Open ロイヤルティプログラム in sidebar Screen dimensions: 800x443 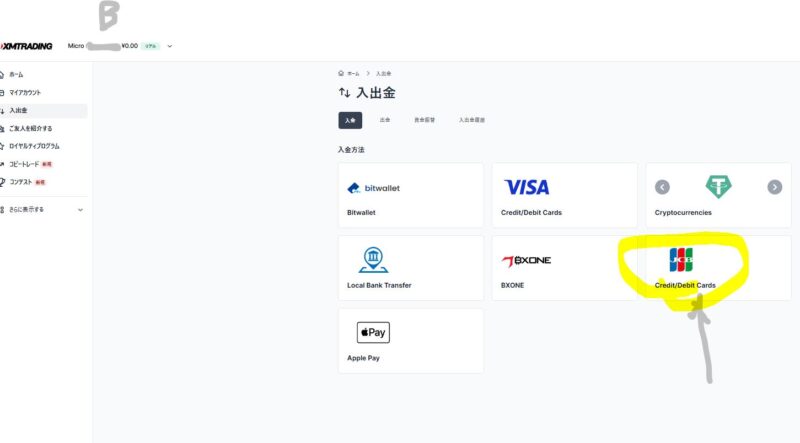coord(34,146)
